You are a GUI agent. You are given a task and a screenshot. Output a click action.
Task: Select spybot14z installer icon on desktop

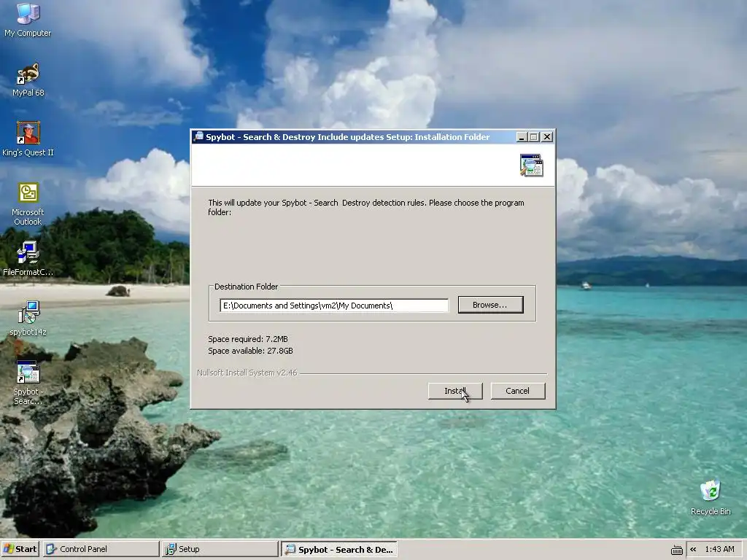tap(28, 318)
